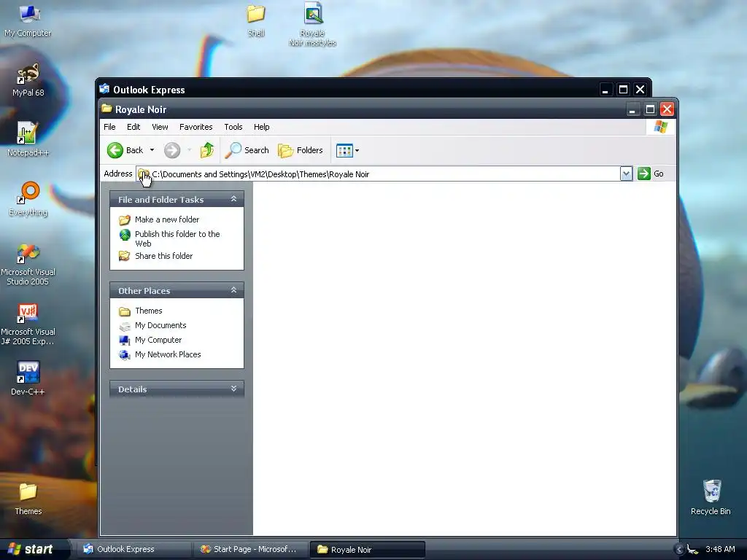Screen dimensions: 747x560
Task: Click Royale Noir taskbar button
Action: coord(368,550)
